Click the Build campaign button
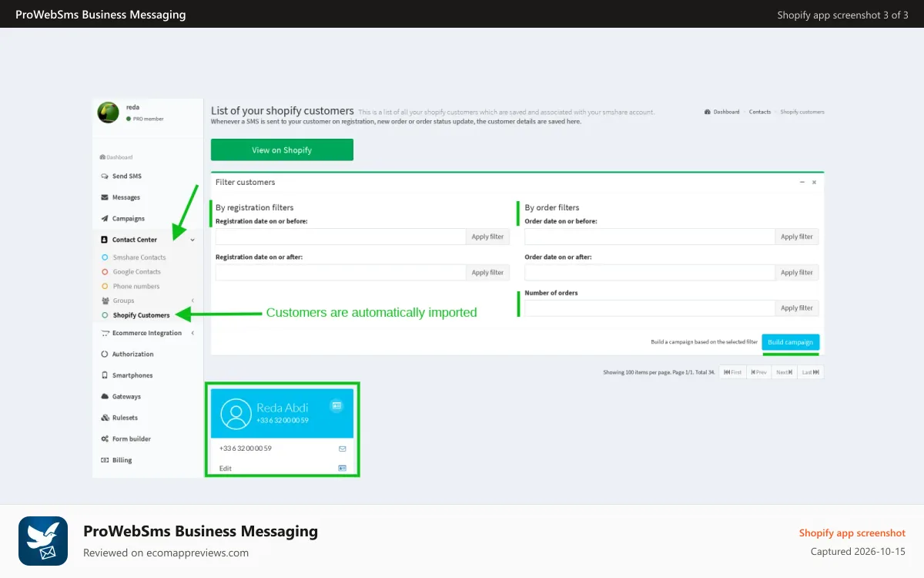The height and width of the screenshot is (578, 924). coord(791,342)
